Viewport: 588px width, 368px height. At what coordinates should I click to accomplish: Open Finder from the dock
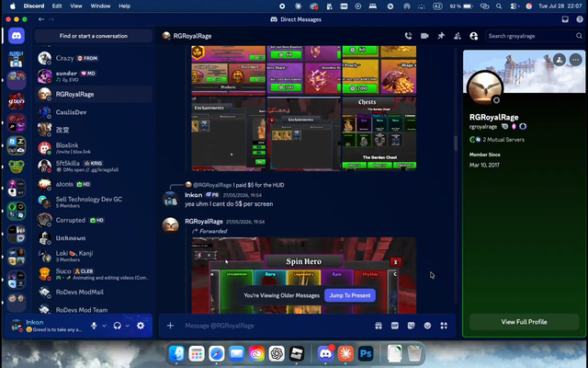176,353
